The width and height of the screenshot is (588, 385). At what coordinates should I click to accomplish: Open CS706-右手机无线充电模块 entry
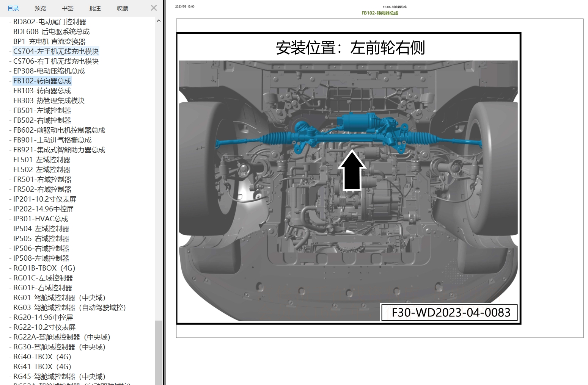pyautogui.click(x=55, y=61)
